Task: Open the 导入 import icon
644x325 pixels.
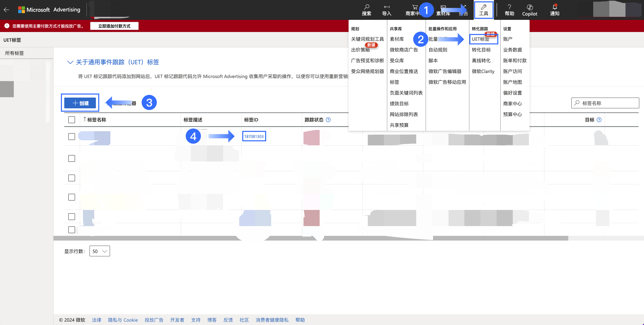Action: coord(387,10)
